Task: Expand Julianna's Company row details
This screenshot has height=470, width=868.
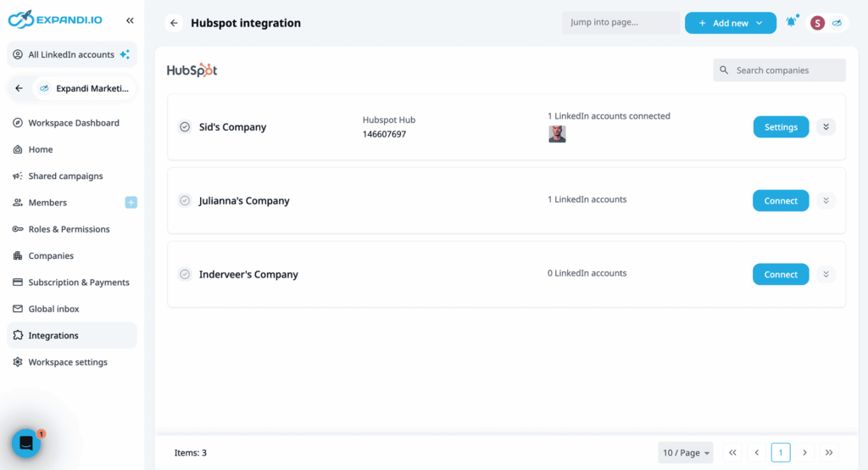Action: [x=826, y=200]
